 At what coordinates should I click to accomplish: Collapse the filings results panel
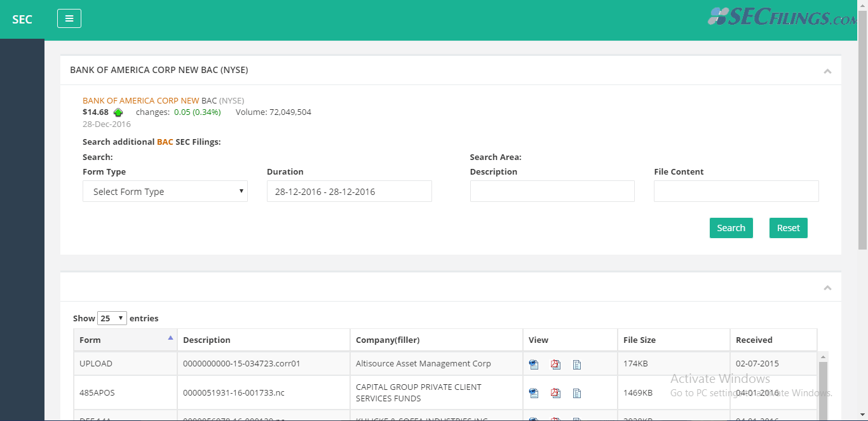(x=827, y=288)
